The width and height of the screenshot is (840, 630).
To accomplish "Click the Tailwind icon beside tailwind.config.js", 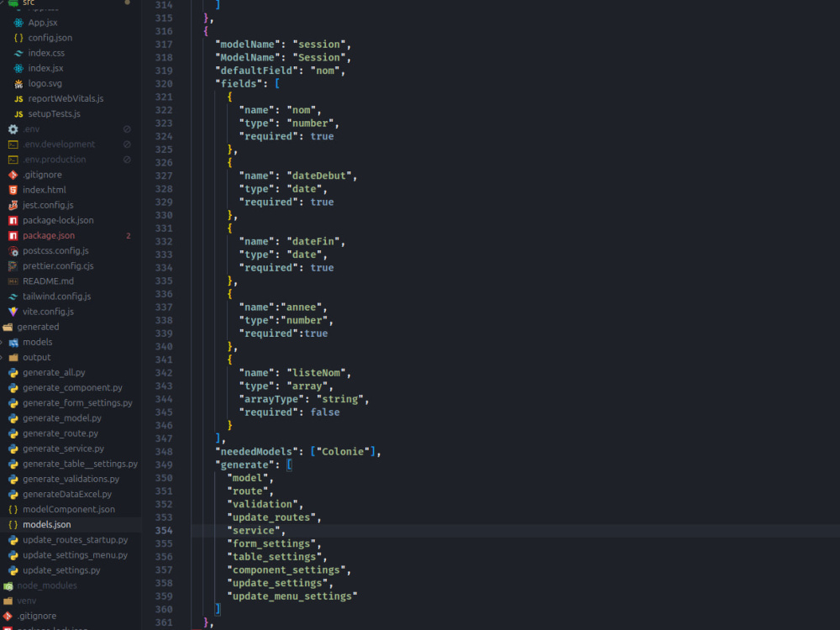I will coord(13,297).
